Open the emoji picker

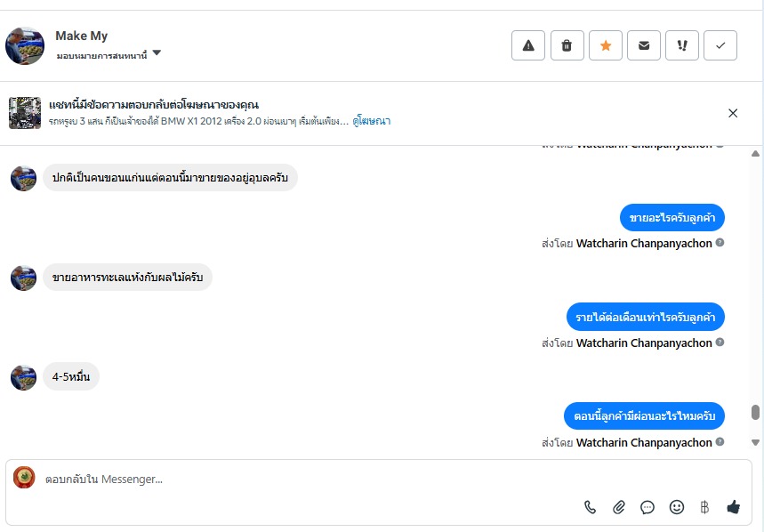677,507
